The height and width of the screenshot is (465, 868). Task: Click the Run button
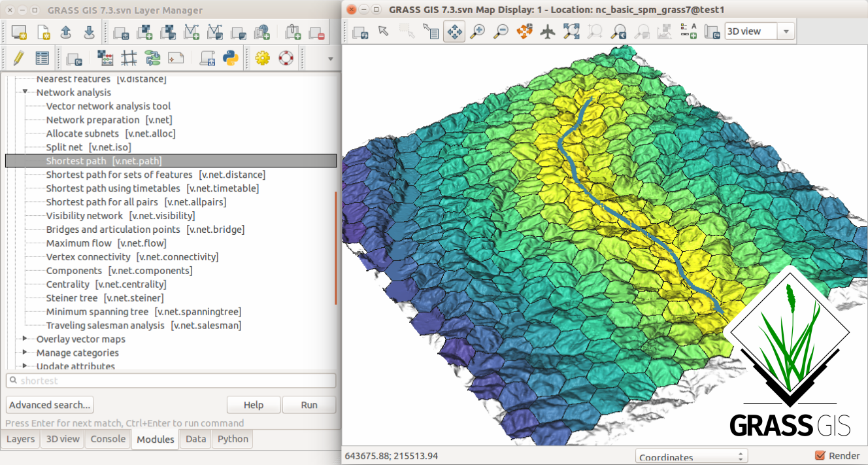click(309, 405)
